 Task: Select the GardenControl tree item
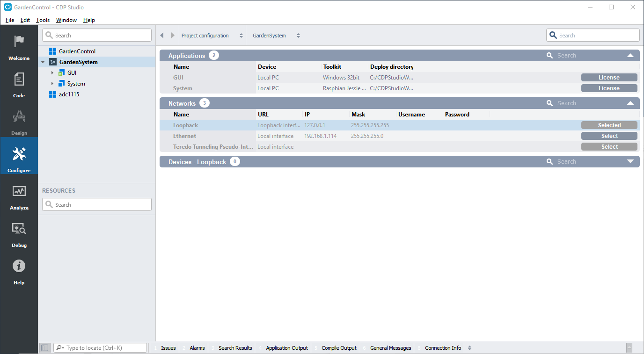click(x=77, y=51)
